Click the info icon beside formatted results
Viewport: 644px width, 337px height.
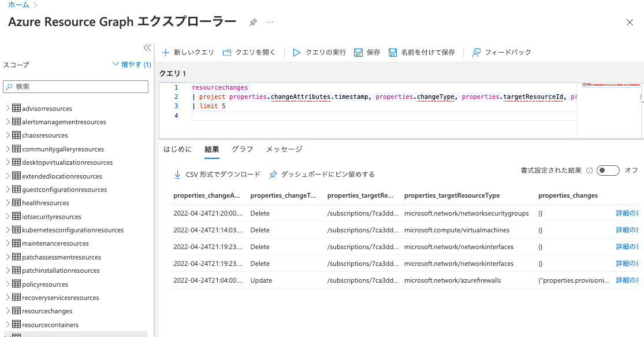point(589,171)
